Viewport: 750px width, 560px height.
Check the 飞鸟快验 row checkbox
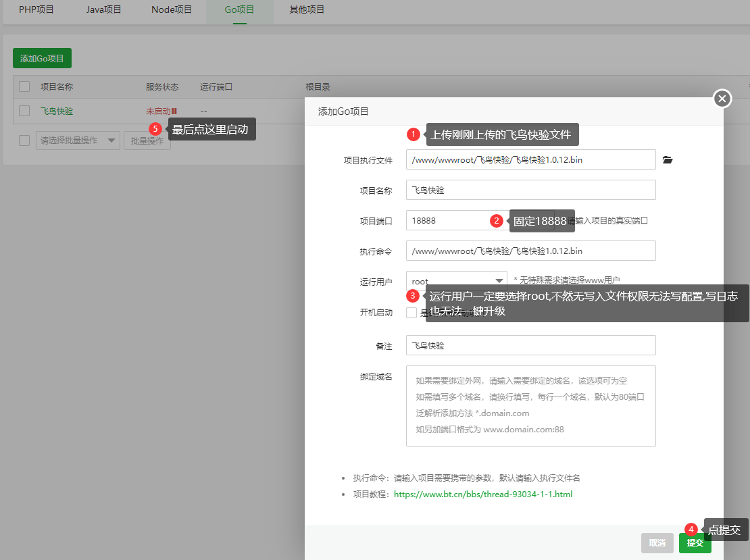point(24,111)
